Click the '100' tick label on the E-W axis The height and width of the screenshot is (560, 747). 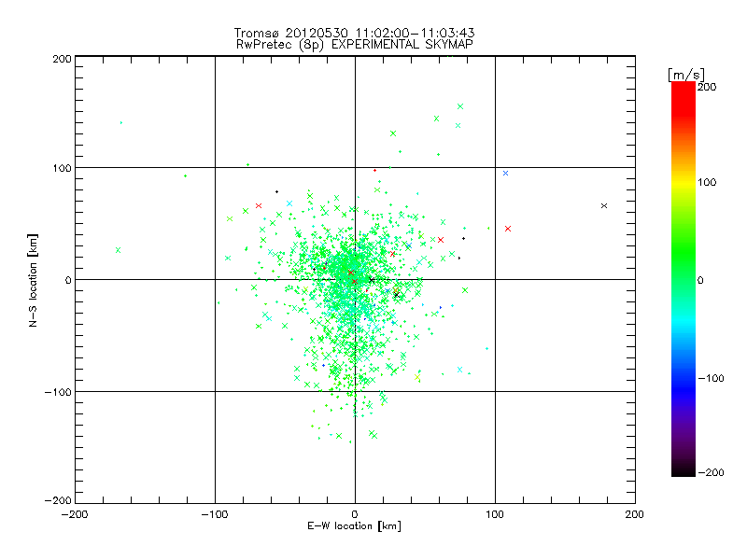[x=495, y=514]
